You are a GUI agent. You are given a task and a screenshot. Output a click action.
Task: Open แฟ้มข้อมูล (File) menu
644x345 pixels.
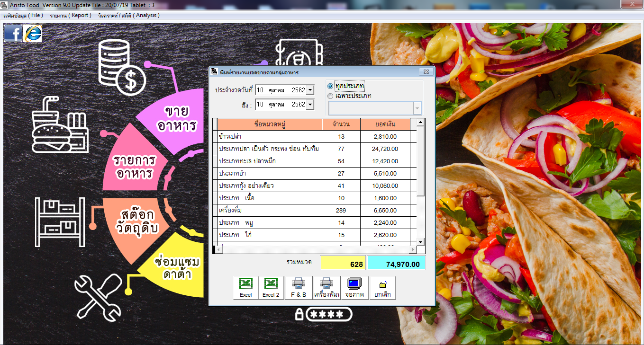23,15
